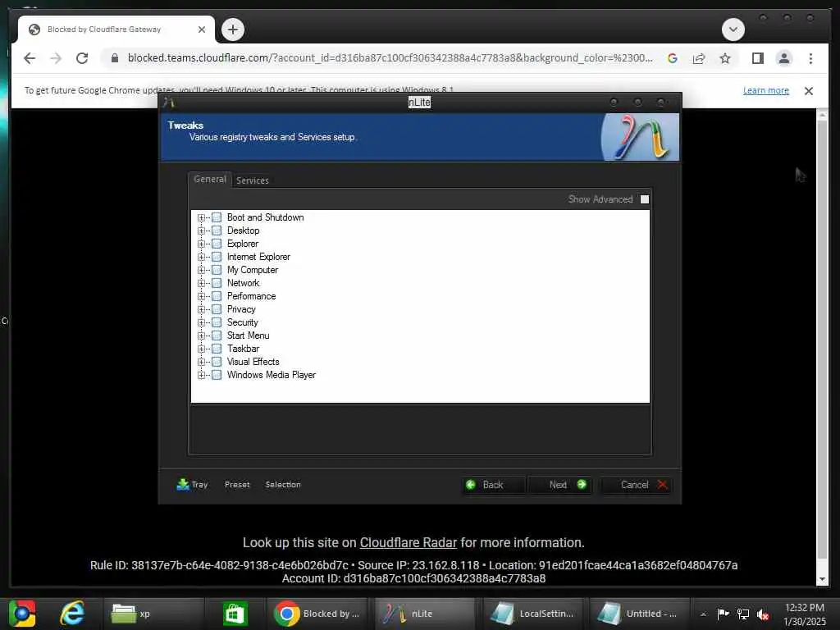Viewport: 840px width, 630px height.
Task: Open the Store icon on the taskbar
Action: click(x=235, y=614)
